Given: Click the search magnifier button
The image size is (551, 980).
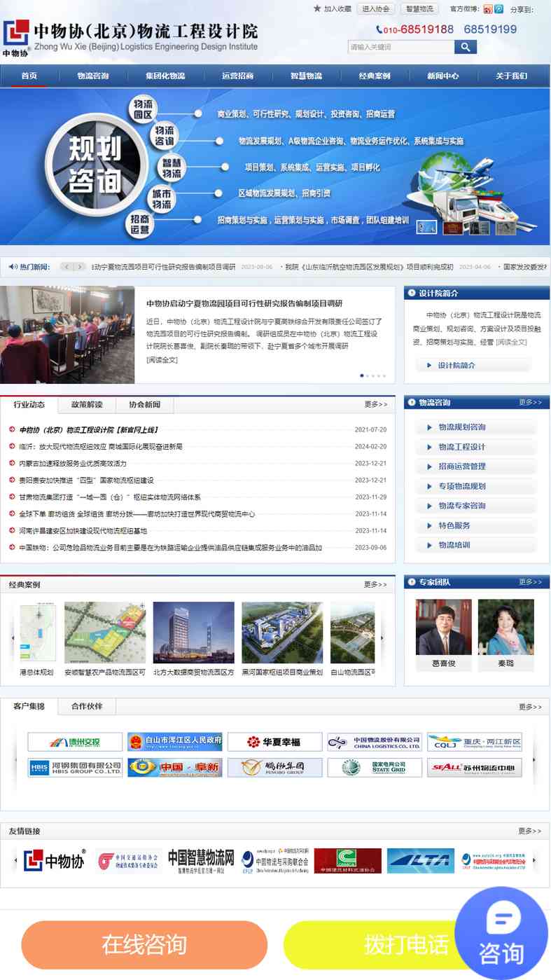Looking at the screenshot, I should [465, 47].
